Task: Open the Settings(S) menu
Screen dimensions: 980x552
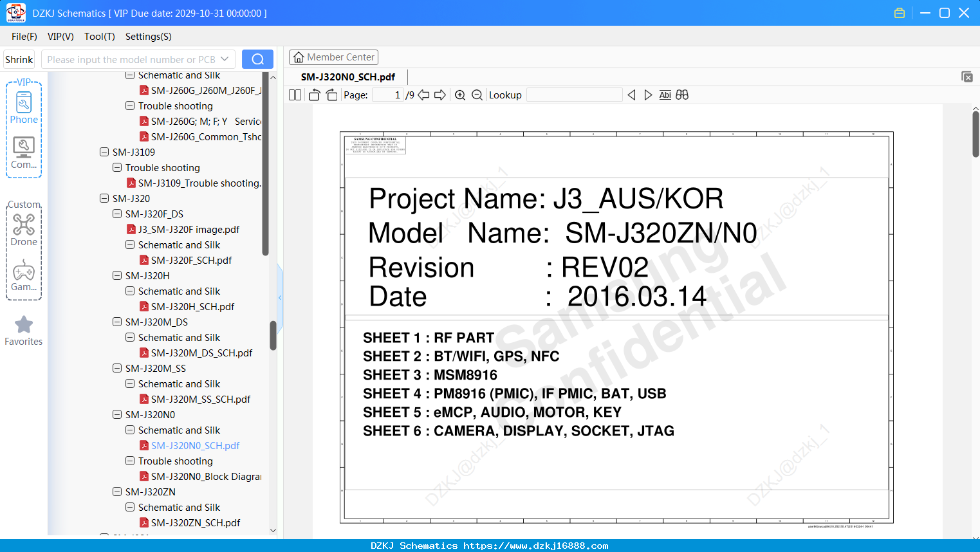Action: pyautogui.click(x=149, y=37)
